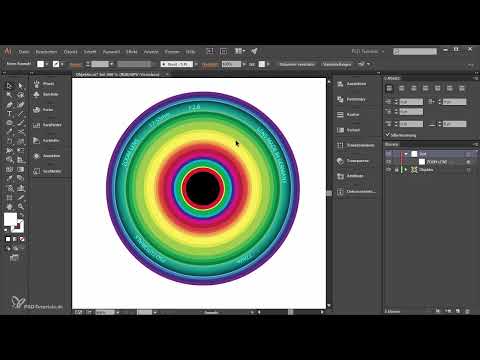480x360 pixels.
Task: Select the Ellipse shape tool
Action: coord(9,123)
